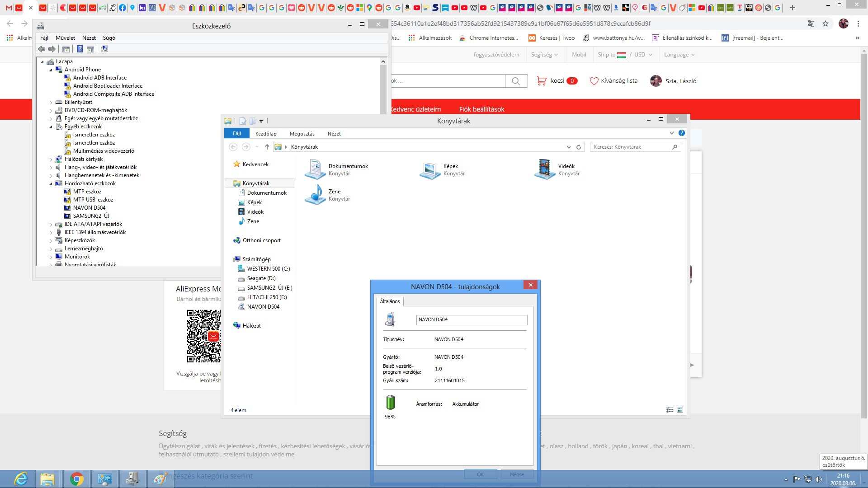Expand the DVD/CD-ROM-meghajtók category
The width and height of the screenshot is (868, 488).
[x=51, y=110]
